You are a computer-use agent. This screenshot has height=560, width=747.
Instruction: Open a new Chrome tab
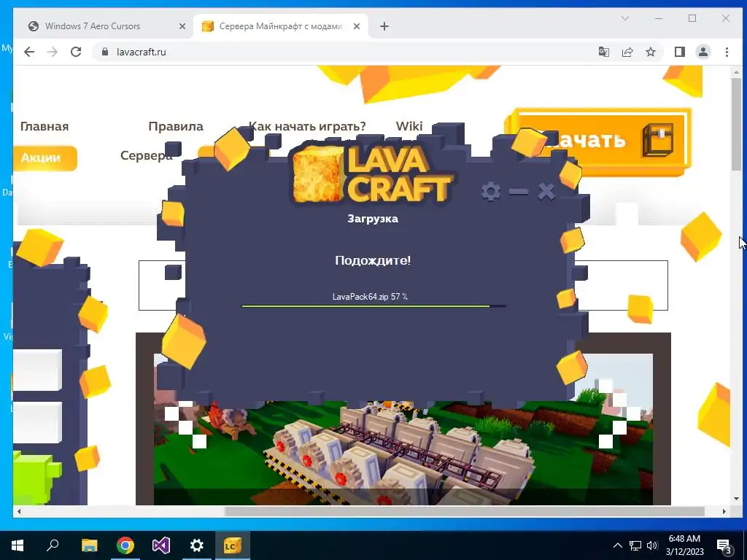[x=384, y=27]
